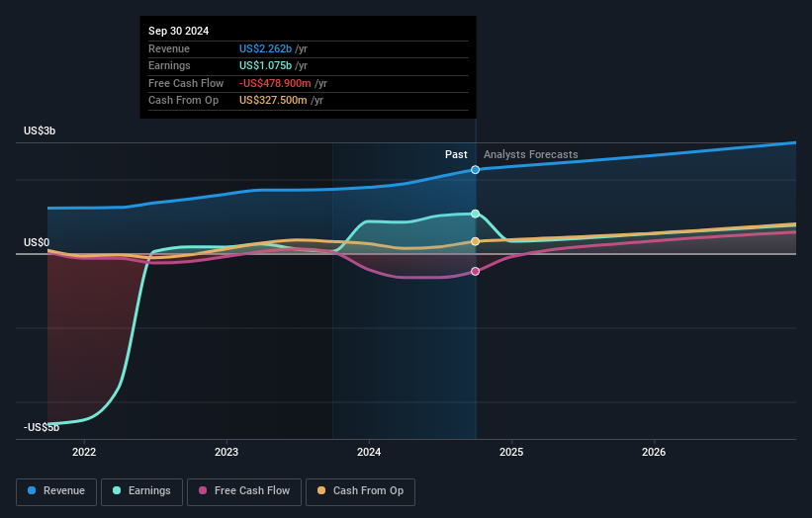Click the US$0 y-axis label
812x518 pixels.
pyautogui.click(x=37, y=243)
